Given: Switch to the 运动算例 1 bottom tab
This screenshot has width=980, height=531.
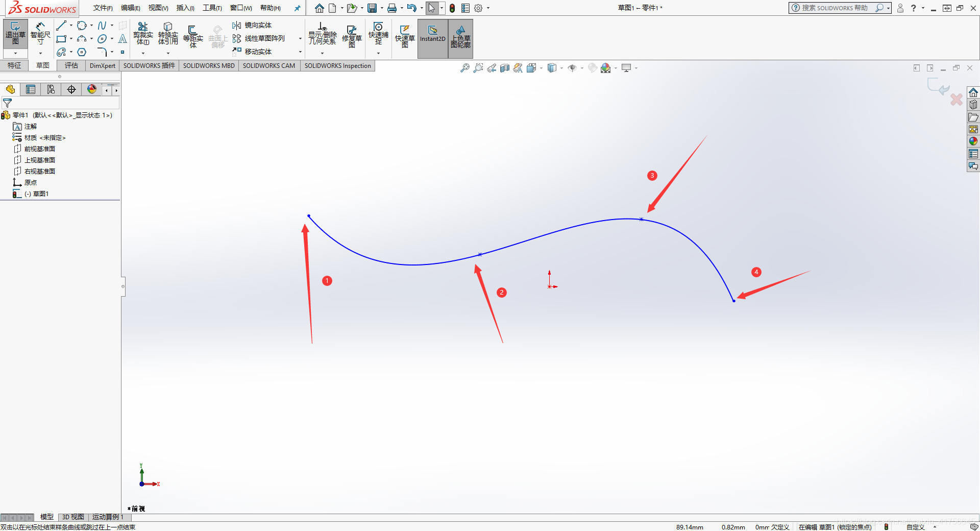Looking at the screenshot, I should 108,517.
